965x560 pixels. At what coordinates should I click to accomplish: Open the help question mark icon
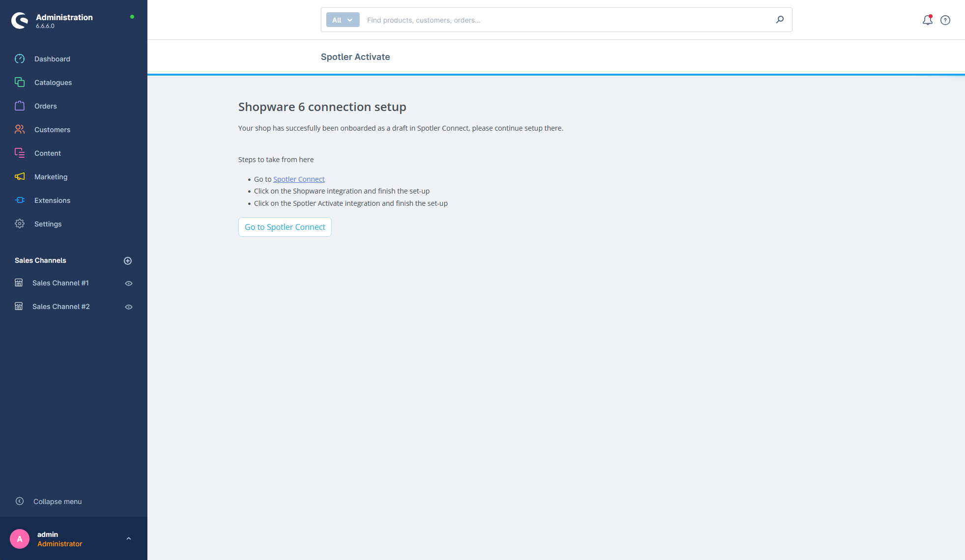pyautogui.click(x=945, y=20)
